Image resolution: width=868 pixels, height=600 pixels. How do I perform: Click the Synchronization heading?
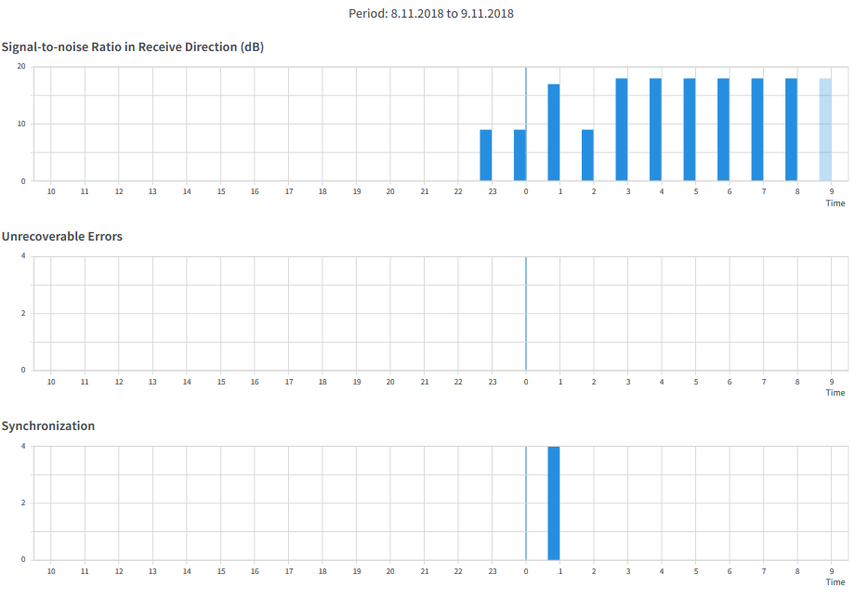point(48,426)
